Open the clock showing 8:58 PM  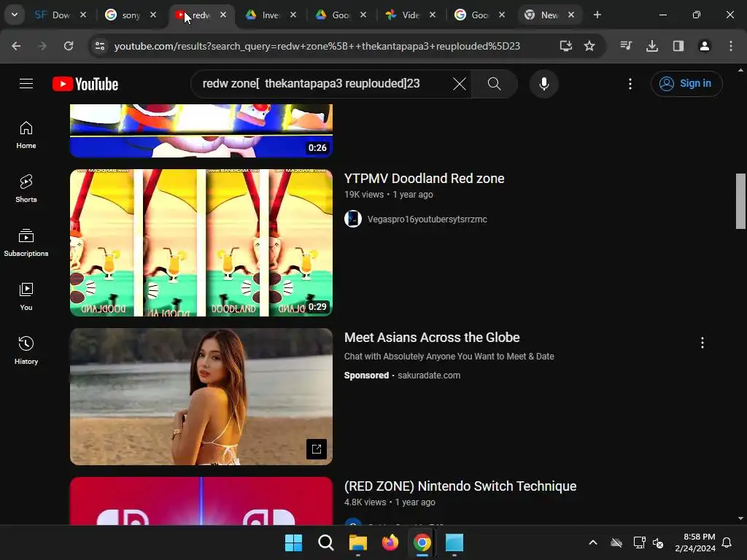pyautogui.click(x=695, y=542)
